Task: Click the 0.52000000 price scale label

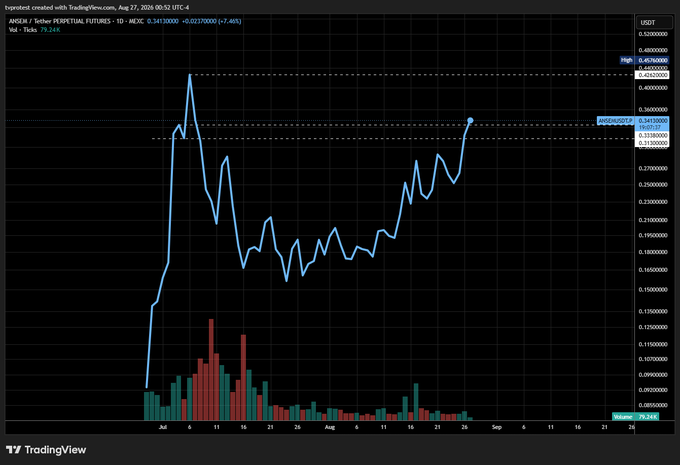Action: pyautogui.click(x=653, y=34)
